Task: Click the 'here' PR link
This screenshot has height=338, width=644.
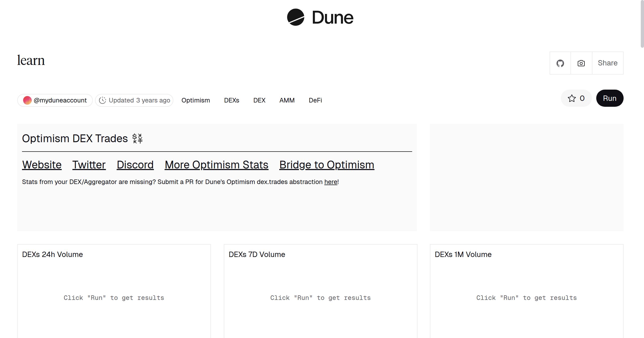Action: 331,182
